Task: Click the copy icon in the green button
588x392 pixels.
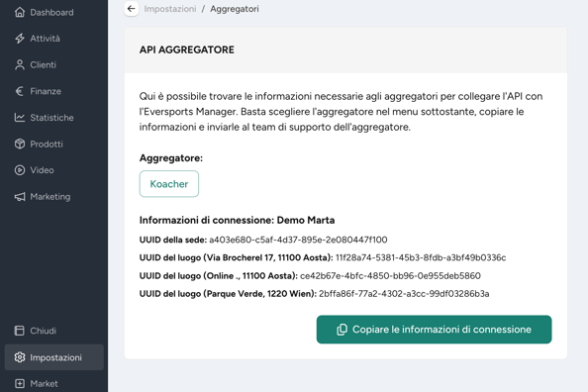Action: [x=342, y=330]
